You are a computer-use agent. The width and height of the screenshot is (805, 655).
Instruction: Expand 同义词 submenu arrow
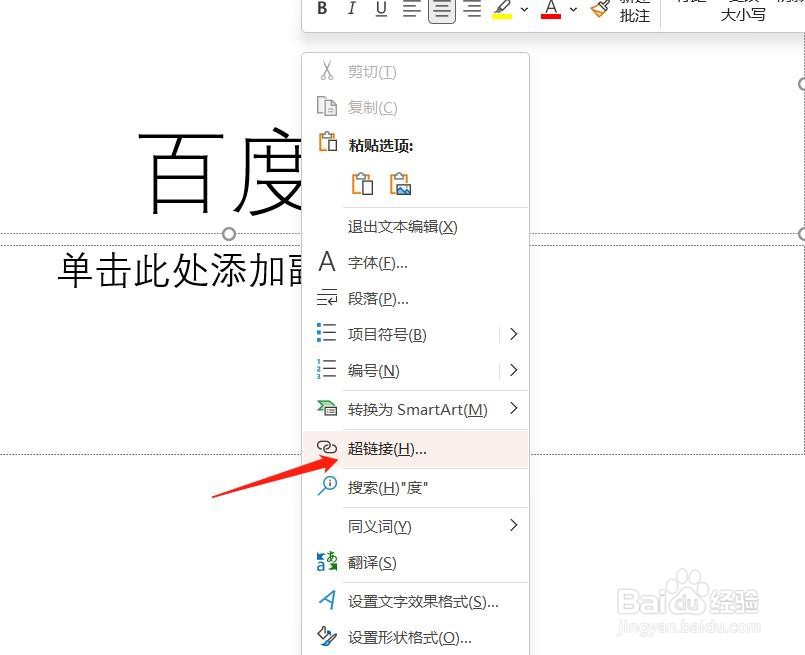tap(514, 525)
